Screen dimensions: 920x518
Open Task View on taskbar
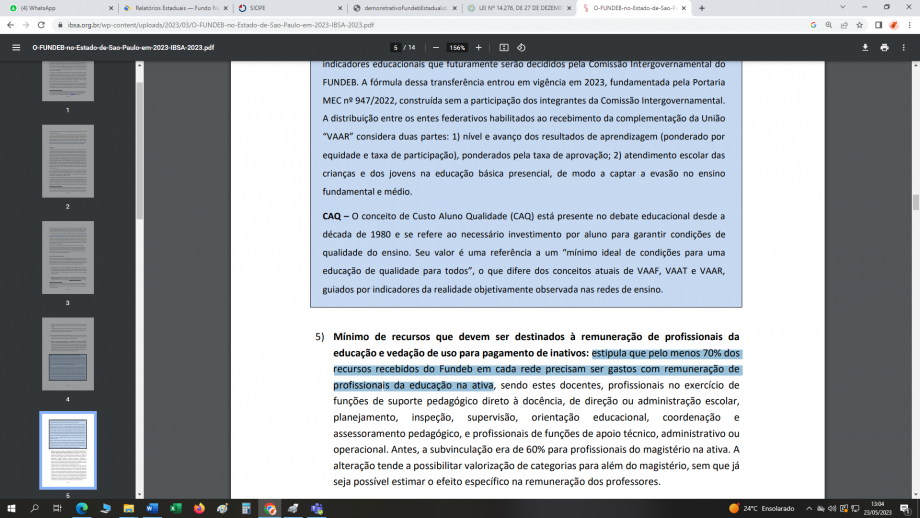(57, 508)
